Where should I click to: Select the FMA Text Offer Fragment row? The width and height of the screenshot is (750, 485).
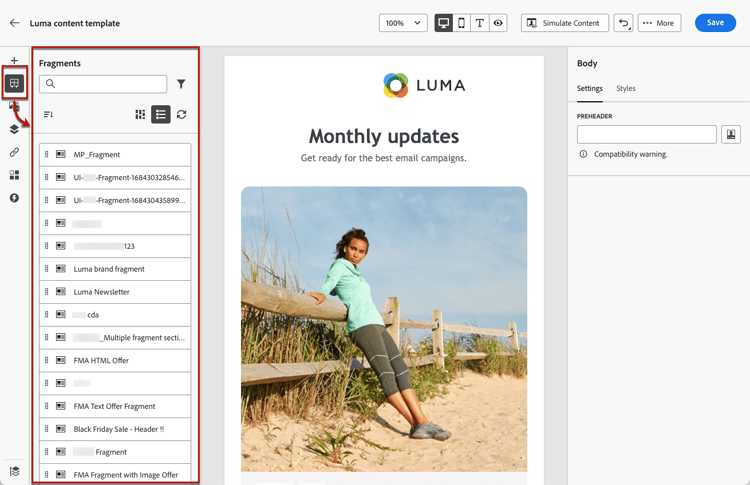(115, 406)
